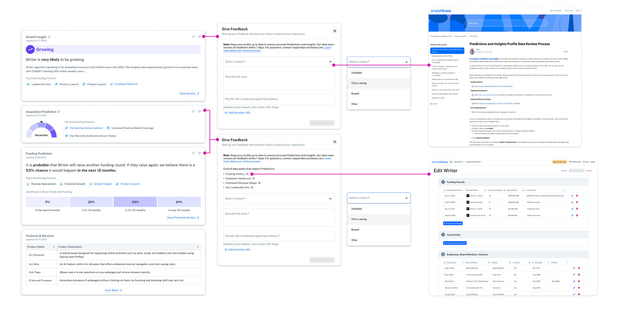The height and width of the screenshot is (318, 644).
Task: Click Community in knowledge center header
Action: (x=569, y=10)
